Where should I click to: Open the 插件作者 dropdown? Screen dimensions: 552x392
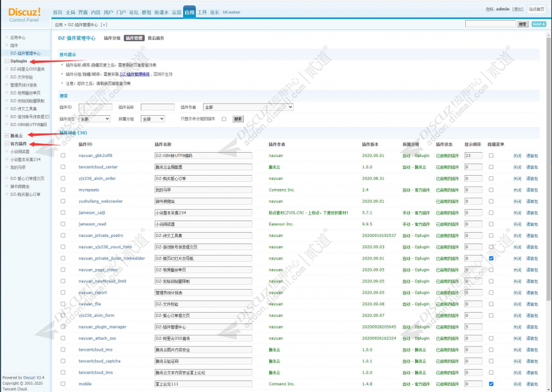(248, 107)
